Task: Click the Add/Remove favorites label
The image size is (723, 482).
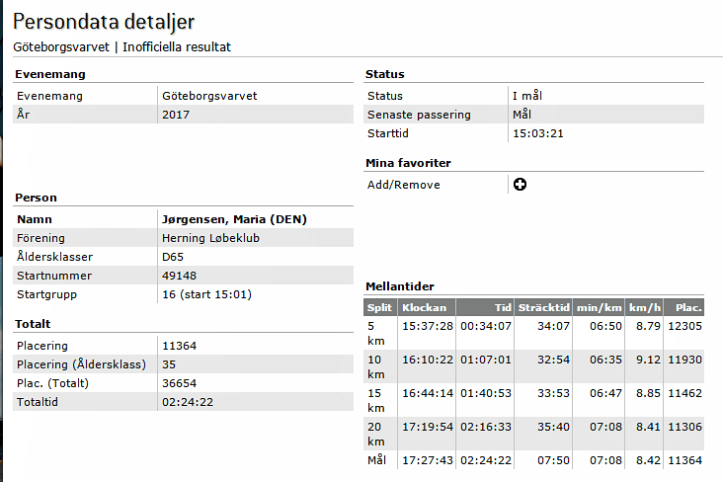Action: (x=403, y=184)
